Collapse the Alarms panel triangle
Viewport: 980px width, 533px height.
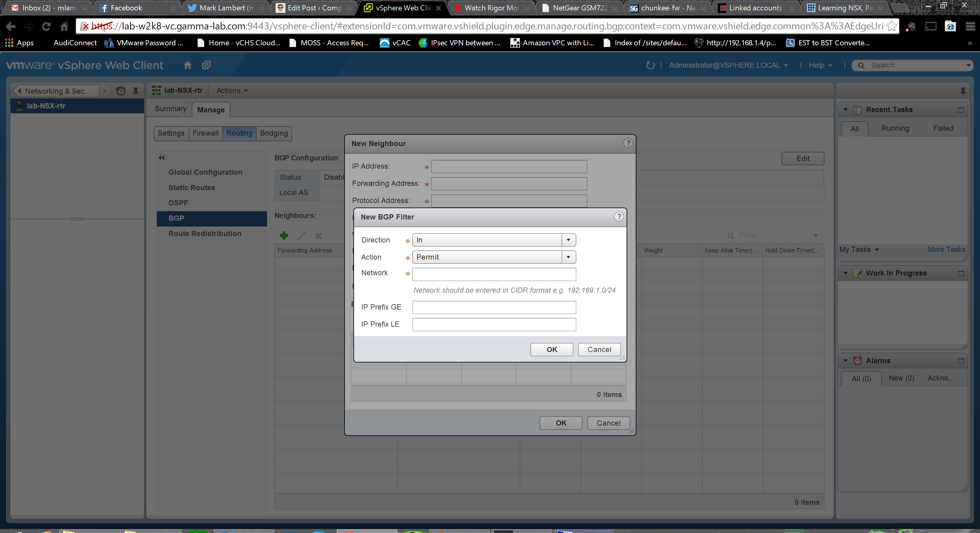point(845,360)
